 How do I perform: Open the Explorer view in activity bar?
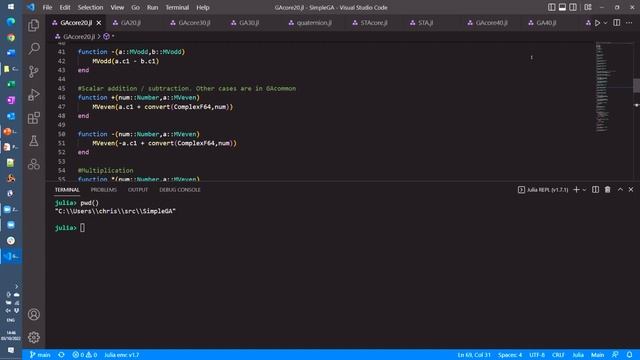pyautogui.click(x=34, y=26)
